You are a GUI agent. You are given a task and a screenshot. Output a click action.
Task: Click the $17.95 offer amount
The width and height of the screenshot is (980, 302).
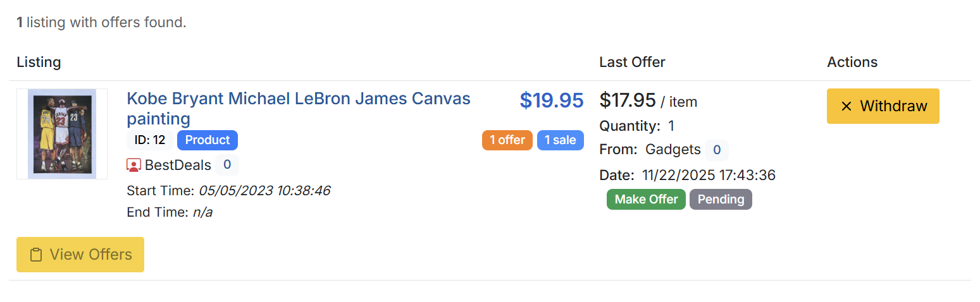(x=627, y=100)
